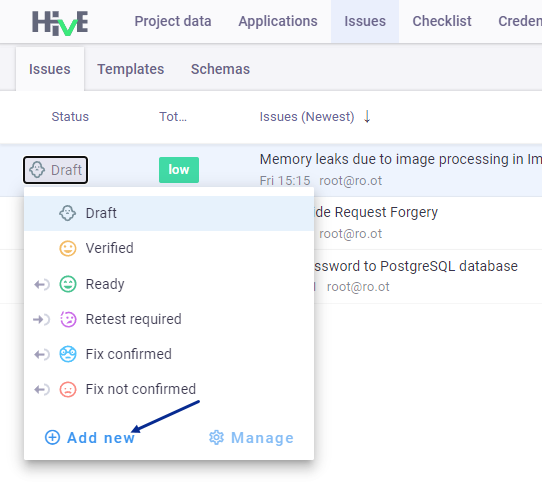Choose the red Fix not confirmed face icon

[x=68, y=390]
